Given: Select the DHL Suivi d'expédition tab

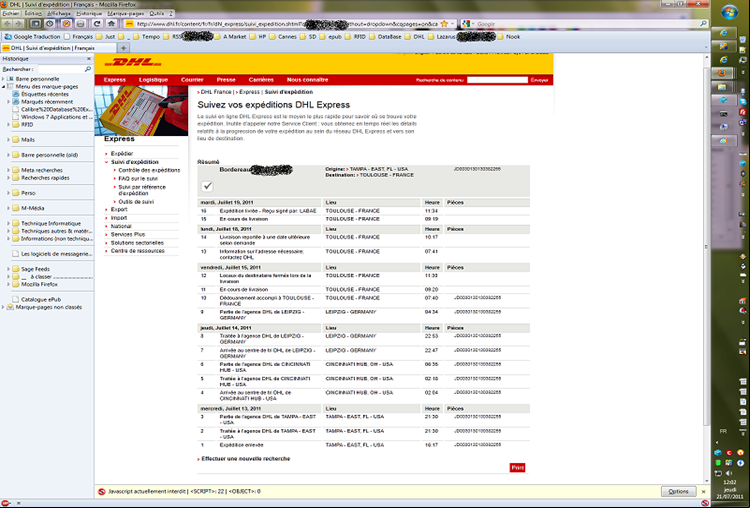Looking at the screenshot, I should tap(58, 48).
